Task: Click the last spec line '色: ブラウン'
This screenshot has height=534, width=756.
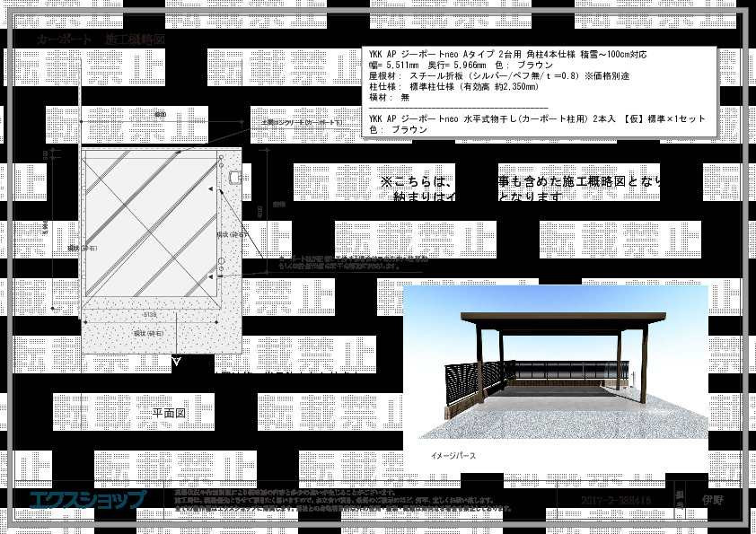Action: click(x=399, y=129)
